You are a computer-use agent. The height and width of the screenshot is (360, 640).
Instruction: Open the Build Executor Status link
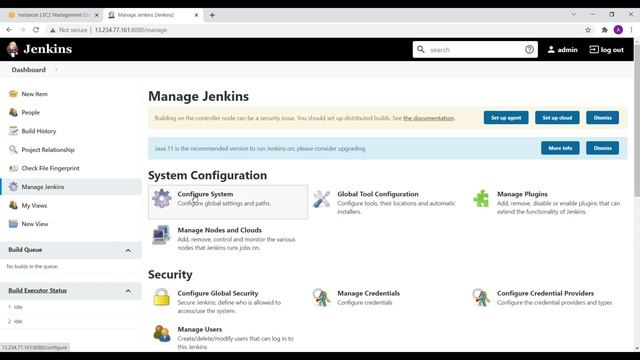(38, 291)
